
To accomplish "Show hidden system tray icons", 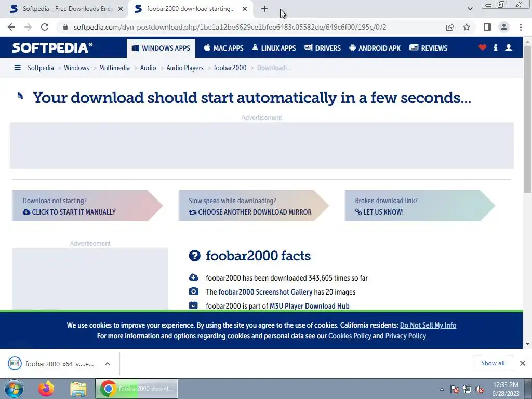I will tap(442, 389).
